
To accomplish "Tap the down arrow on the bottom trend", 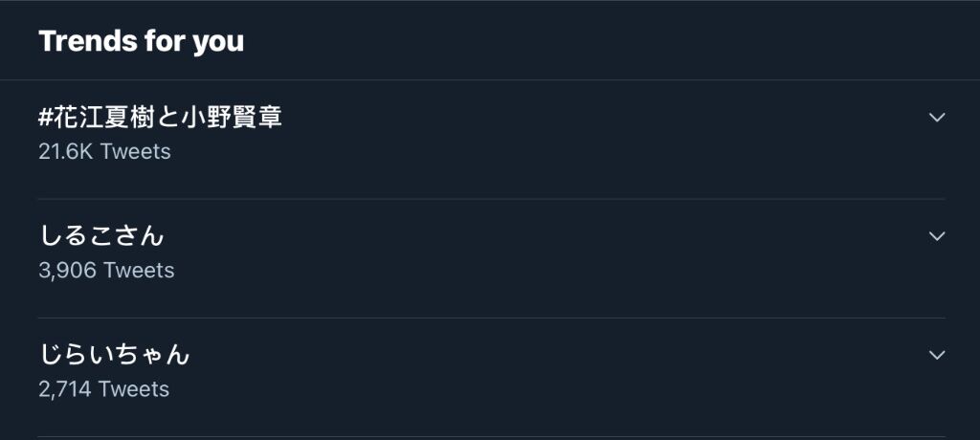I will click(936, 354).
